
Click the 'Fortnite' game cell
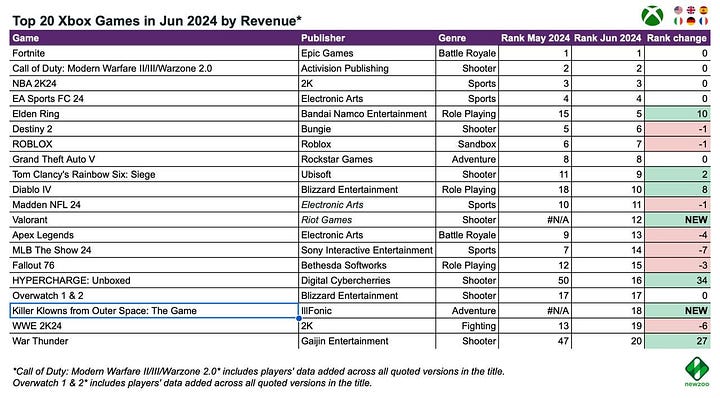point(154,53)
